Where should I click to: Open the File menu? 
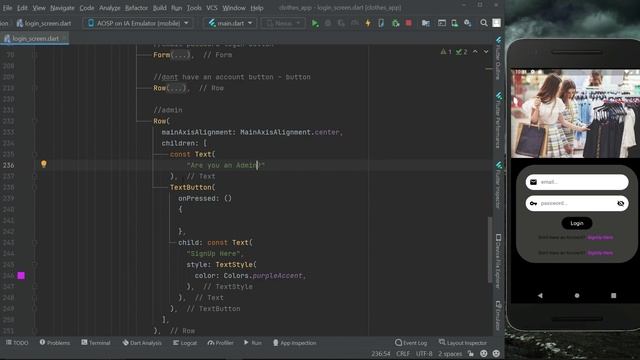tap(7, 8)
